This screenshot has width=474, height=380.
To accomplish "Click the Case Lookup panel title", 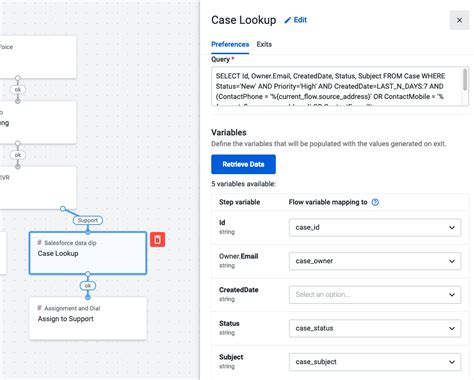I will pos(244,20).
